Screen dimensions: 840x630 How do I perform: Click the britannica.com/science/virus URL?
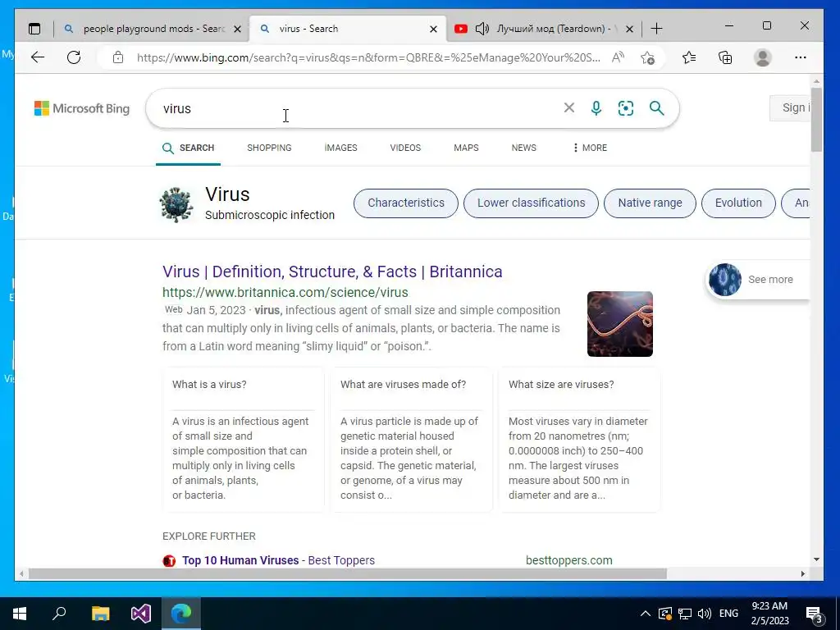coord(285,293)
